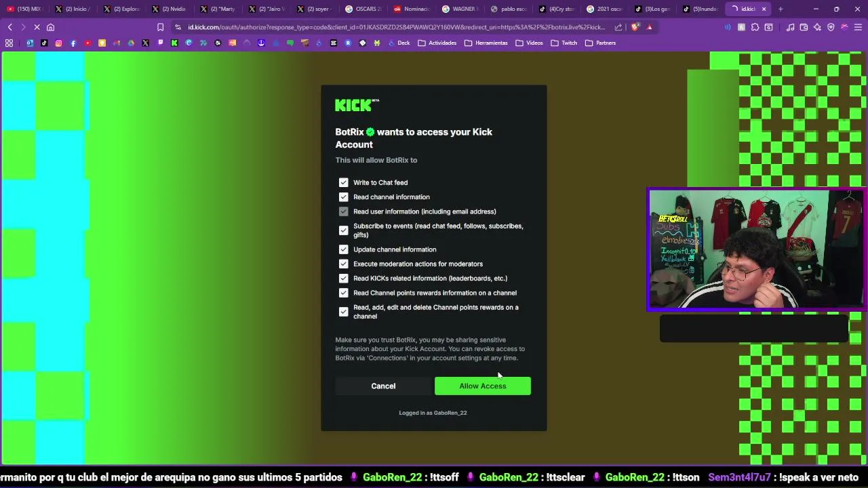868x488 pixels.
Task: Switch to the (2) Inicio X tab
Action: click(73, 9)
